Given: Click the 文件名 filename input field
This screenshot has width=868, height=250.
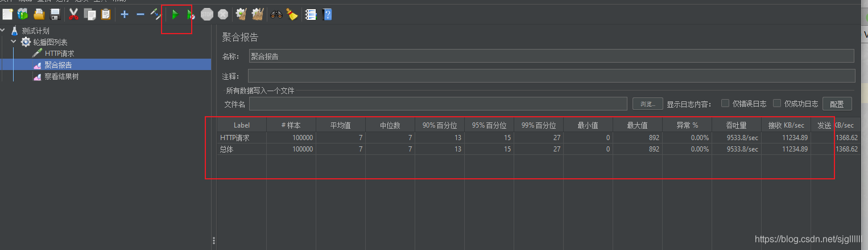Looking at the screenshot, I should 438,104.
